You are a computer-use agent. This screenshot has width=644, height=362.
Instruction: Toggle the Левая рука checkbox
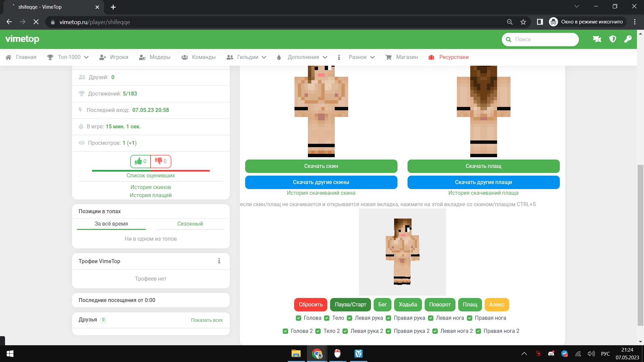(350, 318)
